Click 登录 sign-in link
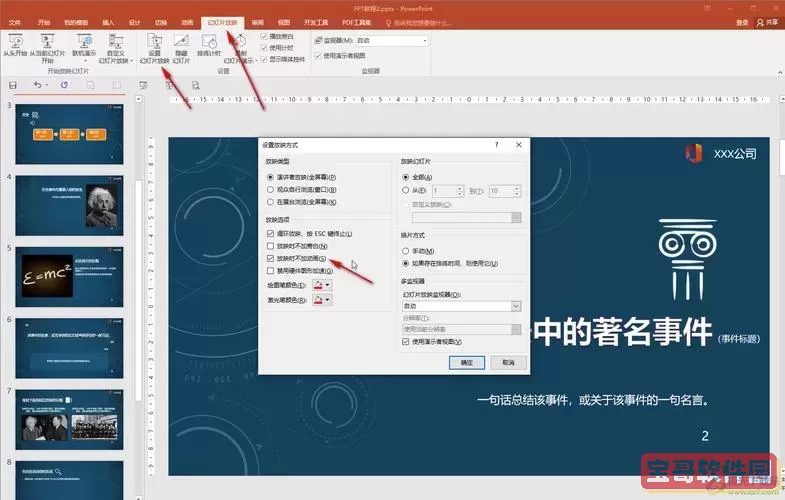This screenshot has width=785, height=500. click(x=742, y=23)
